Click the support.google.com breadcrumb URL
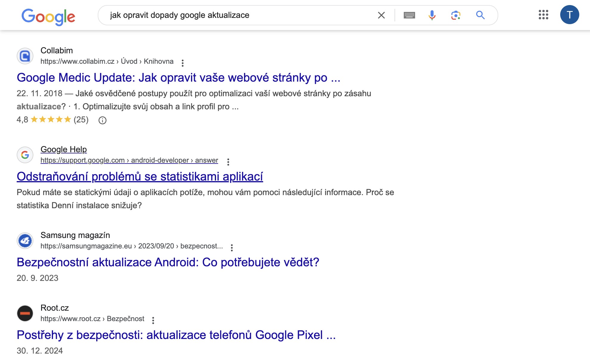Viewport: 590px width, 364px height. (x=129, y=160)
